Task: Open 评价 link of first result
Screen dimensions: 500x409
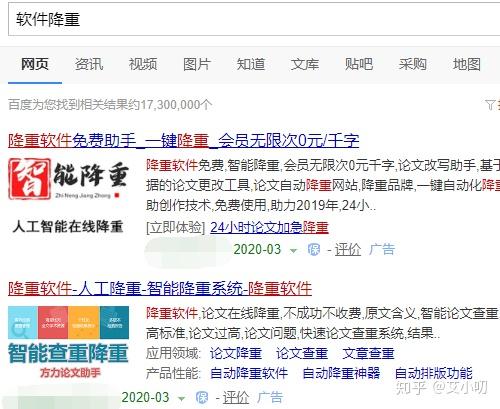Action: [348, 249]
